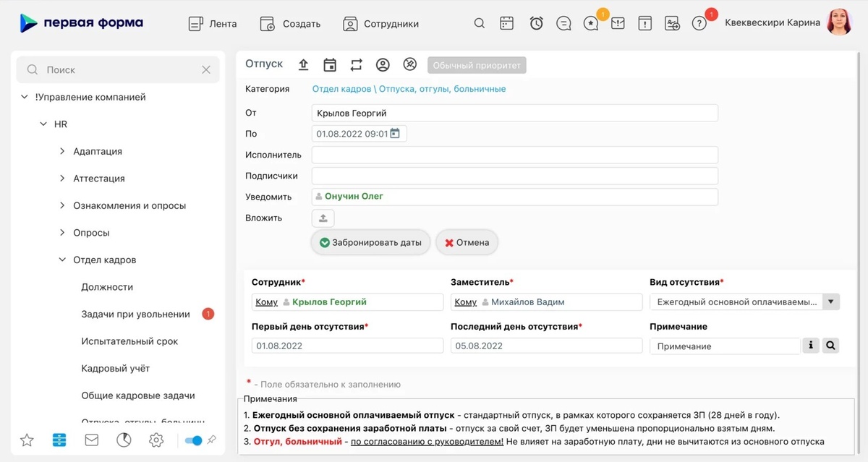Open the mail envelope in sidebar footer
Screen dimensions: 868x462
[x=91, y=440]
